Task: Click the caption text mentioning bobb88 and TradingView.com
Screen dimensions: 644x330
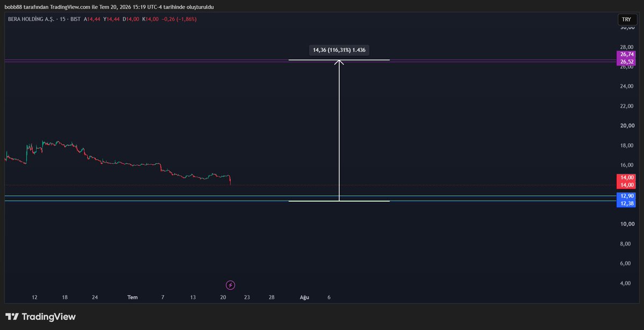Action: pyautogui.click(x=109, y=7)
